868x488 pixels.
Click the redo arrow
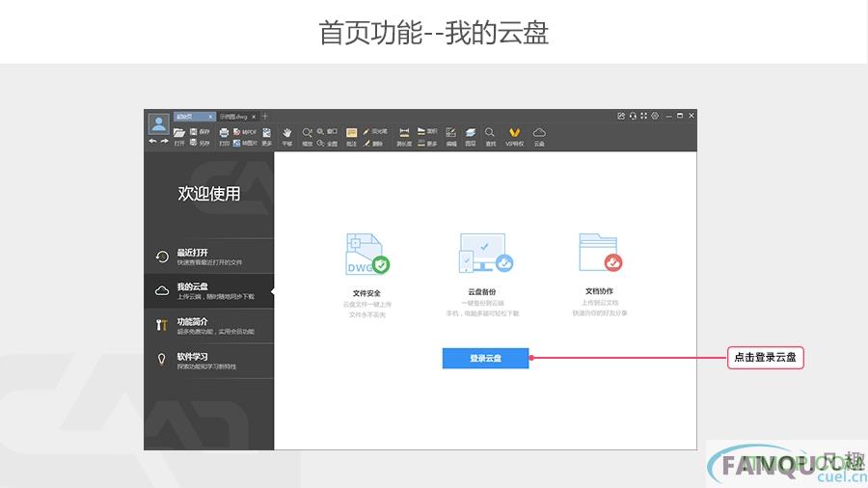pos(164,141)
